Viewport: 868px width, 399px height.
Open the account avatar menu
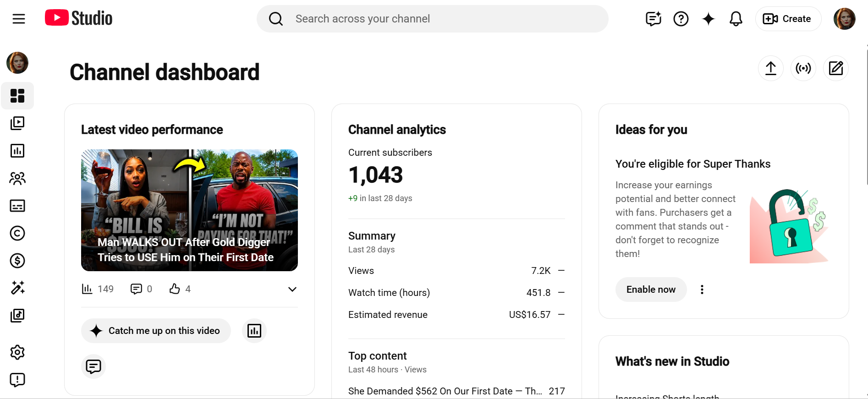coord(845,19)
